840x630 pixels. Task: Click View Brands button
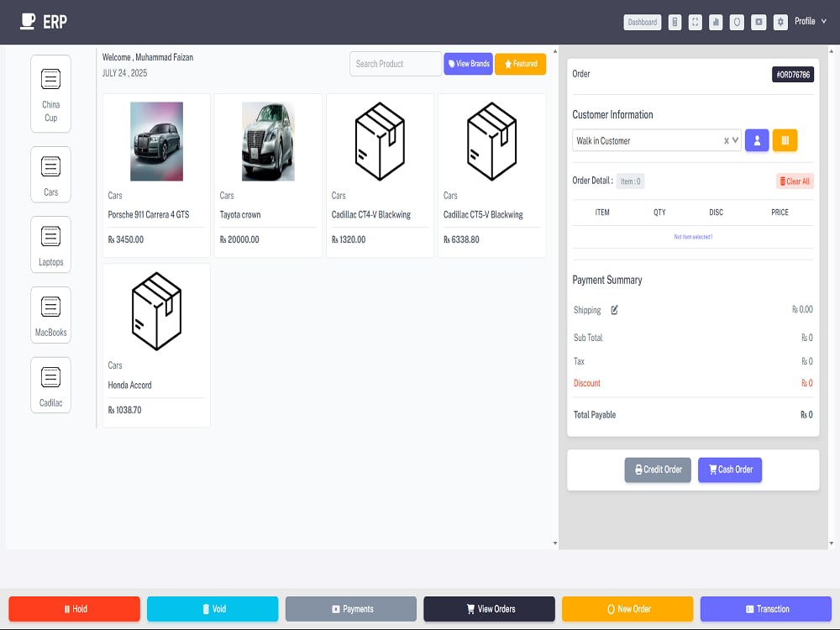coord(468,64)
